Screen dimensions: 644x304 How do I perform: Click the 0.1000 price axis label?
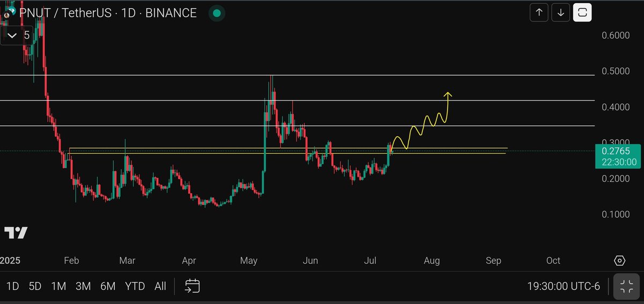615,214
